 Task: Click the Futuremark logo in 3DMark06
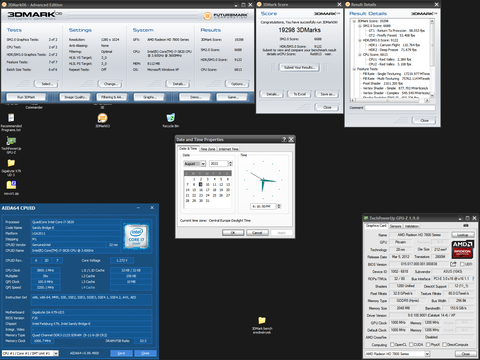[x=226, y=16]
